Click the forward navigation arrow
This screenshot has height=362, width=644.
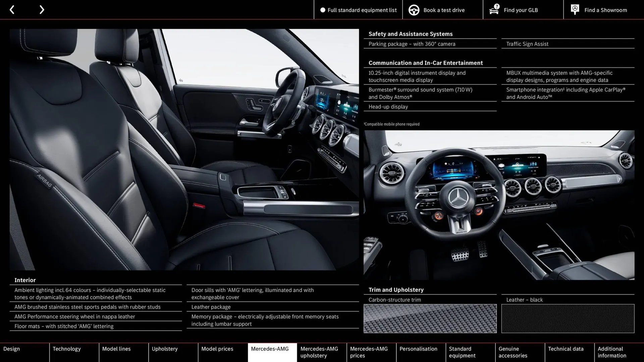click(42, 10)
